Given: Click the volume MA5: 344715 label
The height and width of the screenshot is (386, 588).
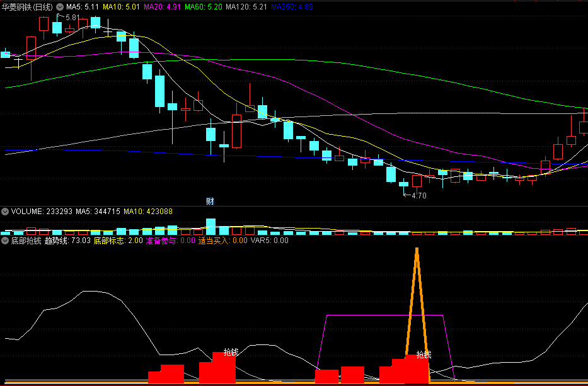Looking at the screenshot, I should 98,212.
